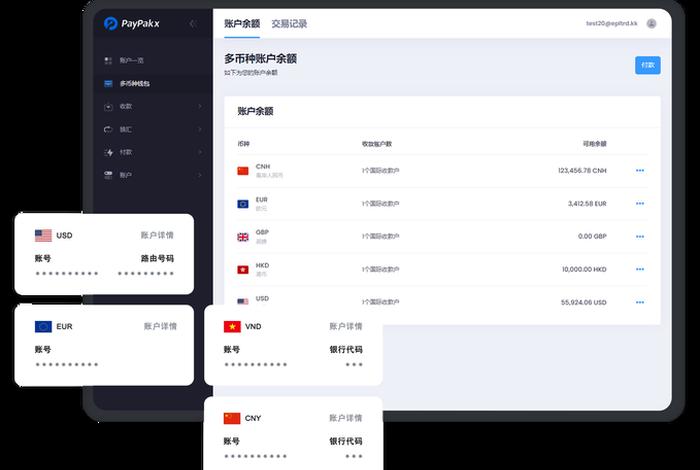Switch to the 交易记录 tab
700x470 pixels.
289,23
